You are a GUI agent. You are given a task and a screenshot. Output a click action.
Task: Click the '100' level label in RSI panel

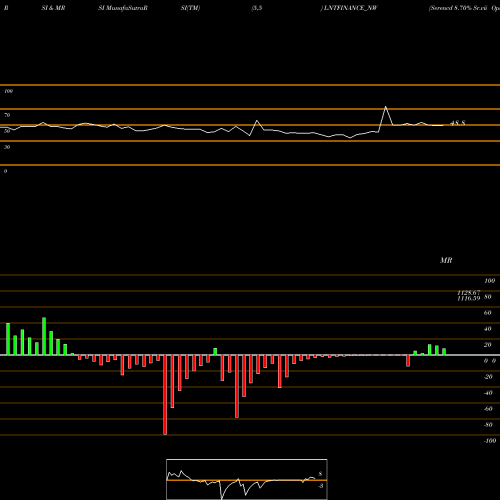(9, 91)
